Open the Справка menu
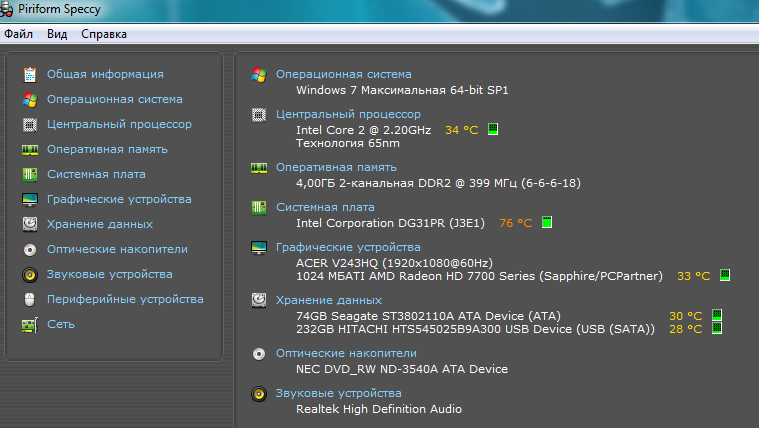This screenshot has width=759, height=428. pos(104,34)
